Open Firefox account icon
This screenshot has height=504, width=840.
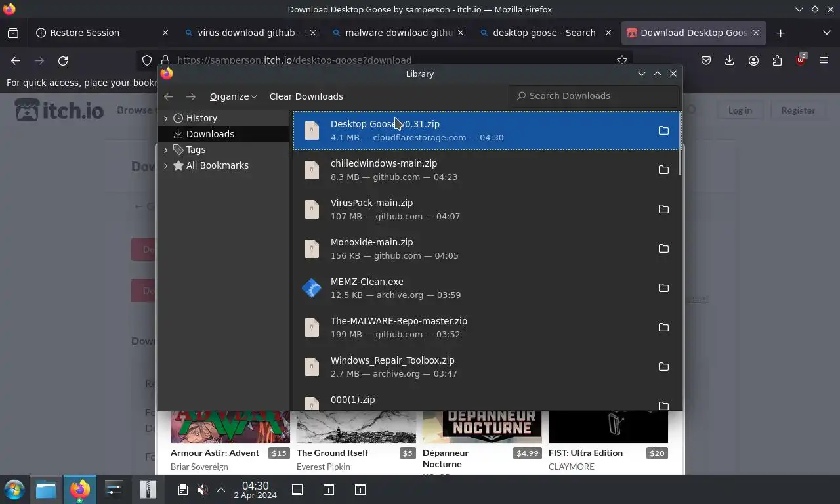pyautogui.click(x=753, y=60)
